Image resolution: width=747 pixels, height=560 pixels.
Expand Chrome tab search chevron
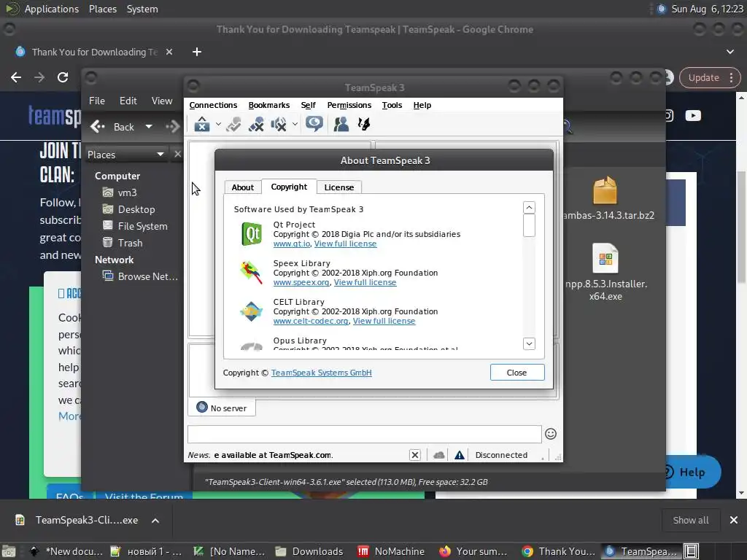[x=729, y=52]
